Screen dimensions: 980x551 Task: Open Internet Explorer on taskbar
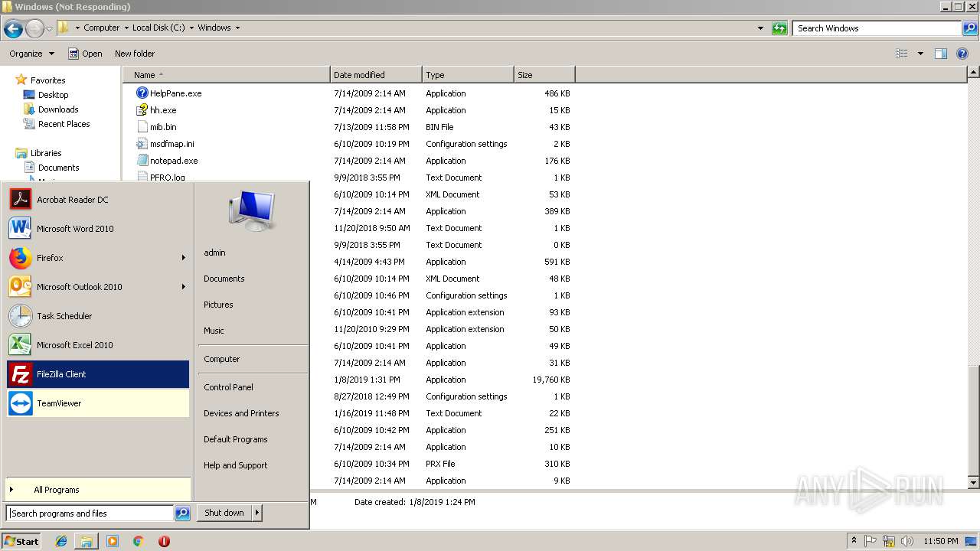tap(62, 541)
